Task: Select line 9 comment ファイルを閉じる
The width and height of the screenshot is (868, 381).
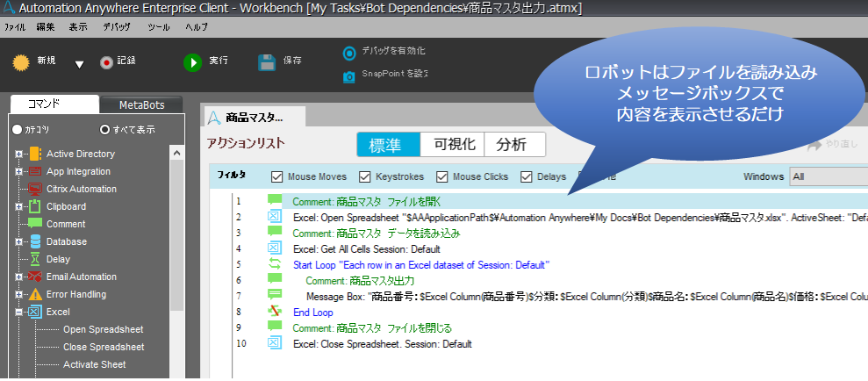Action: point(372,327)
